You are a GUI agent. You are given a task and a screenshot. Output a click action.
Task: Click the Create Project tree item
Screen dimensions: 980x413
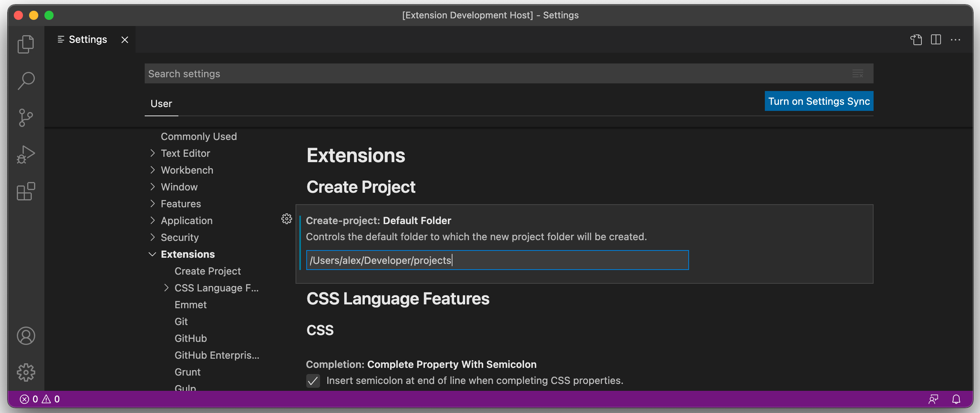coord(207,270)
